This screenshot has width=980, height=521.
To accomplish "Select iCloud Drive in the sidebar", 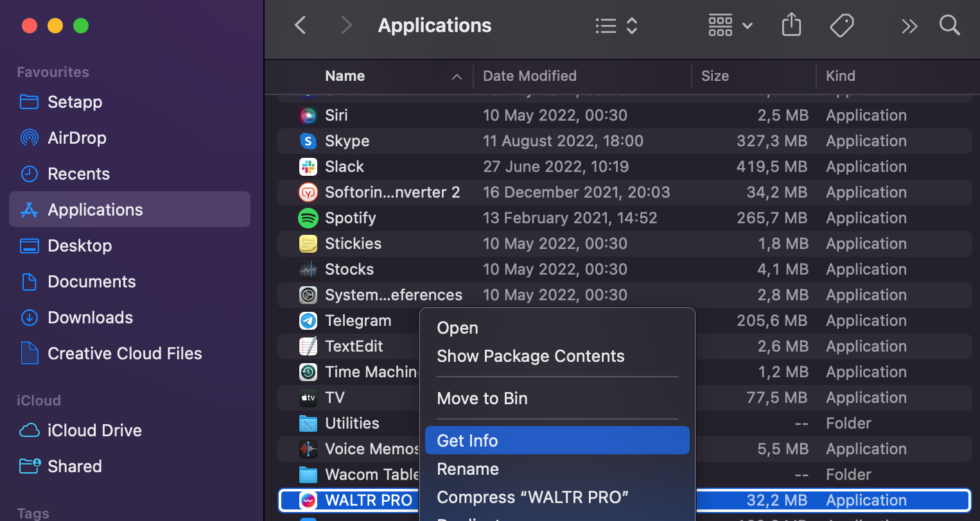I will click(94, 431).
